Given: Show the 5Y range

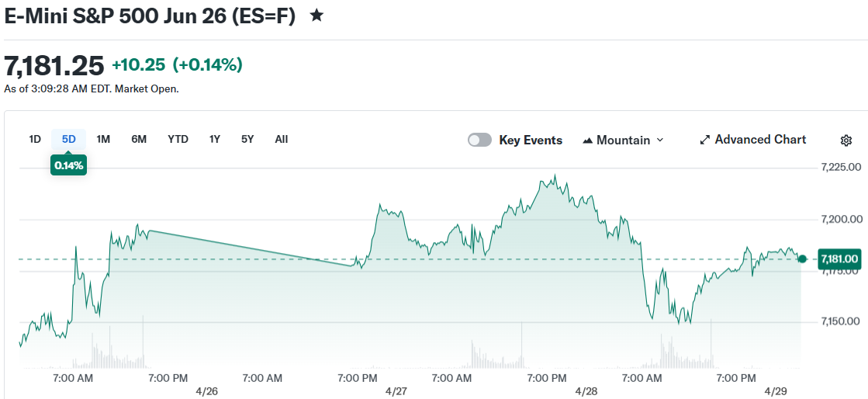Looking at the screenshot, I should point(247,139).
